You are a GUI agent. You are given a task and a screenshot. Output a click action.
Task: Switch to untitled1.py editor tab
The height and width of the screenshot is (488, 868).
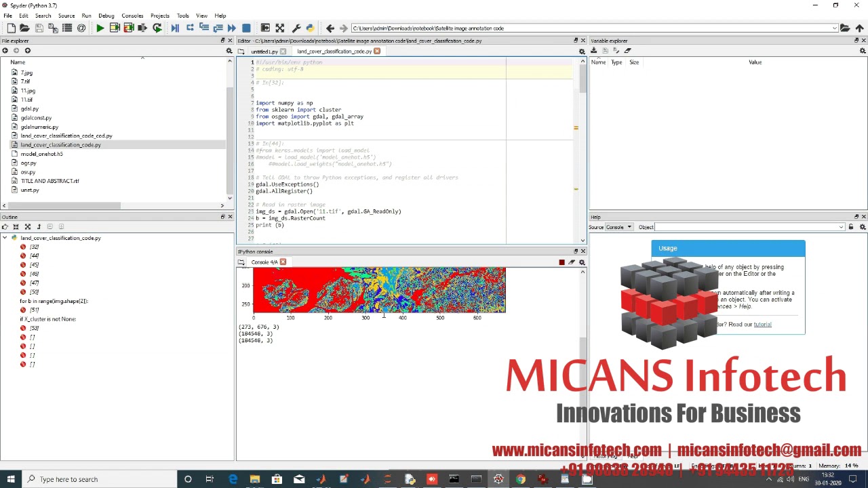click(x=264, y=52)
